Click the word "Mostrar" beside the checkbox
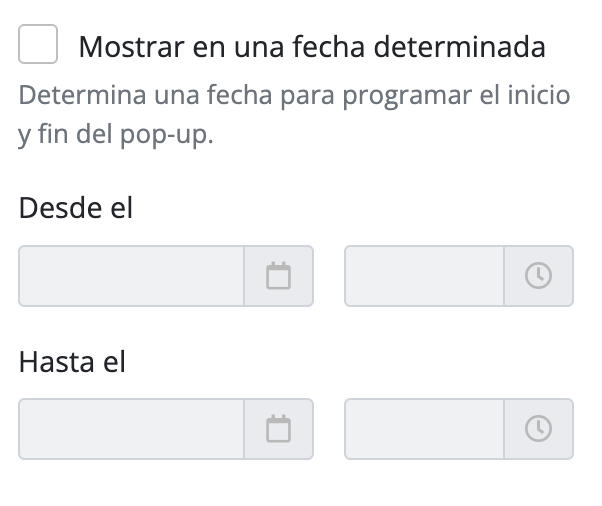 pos(128,46)
